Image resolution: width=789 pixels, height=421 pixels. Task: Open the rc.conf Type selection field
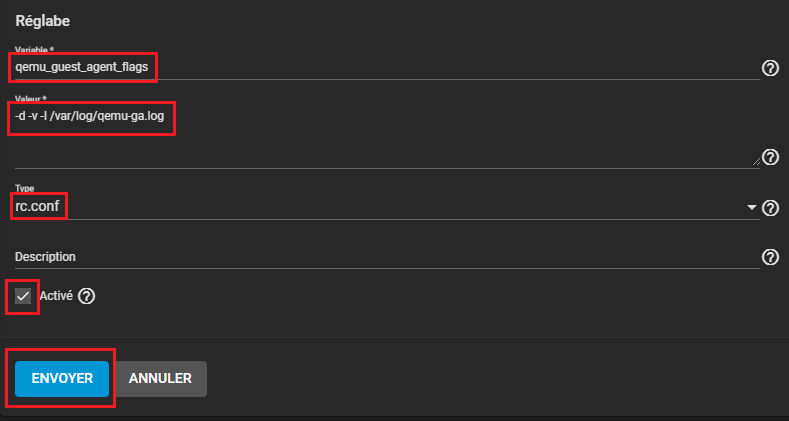[x=380, y=207]
